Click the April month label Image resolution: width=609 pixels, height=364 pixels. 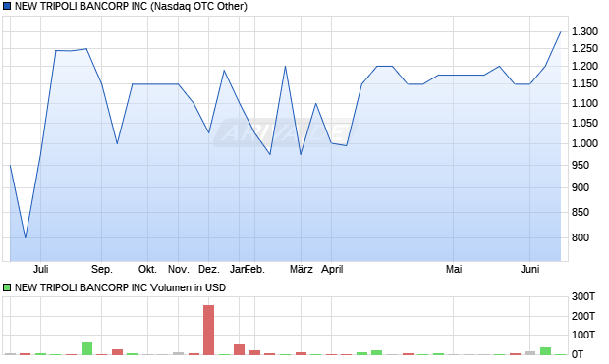click(x=332, y=269)
